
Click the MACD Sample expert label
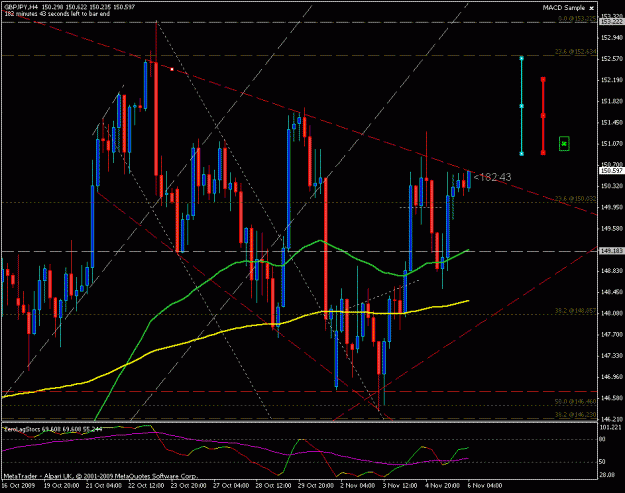click(564, 8)
